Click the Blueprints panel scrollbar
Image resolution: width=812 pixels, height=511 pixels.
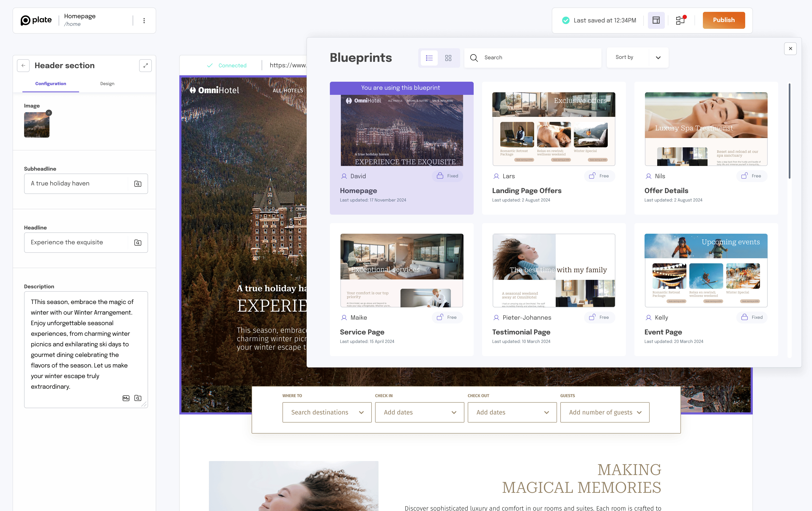789,132
